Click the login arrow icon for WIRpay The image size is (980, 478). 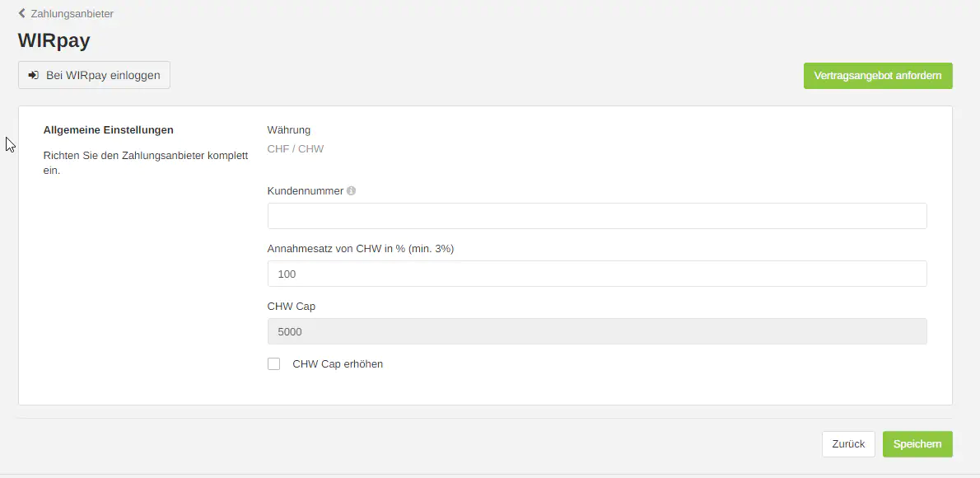[x=34, y=75]
